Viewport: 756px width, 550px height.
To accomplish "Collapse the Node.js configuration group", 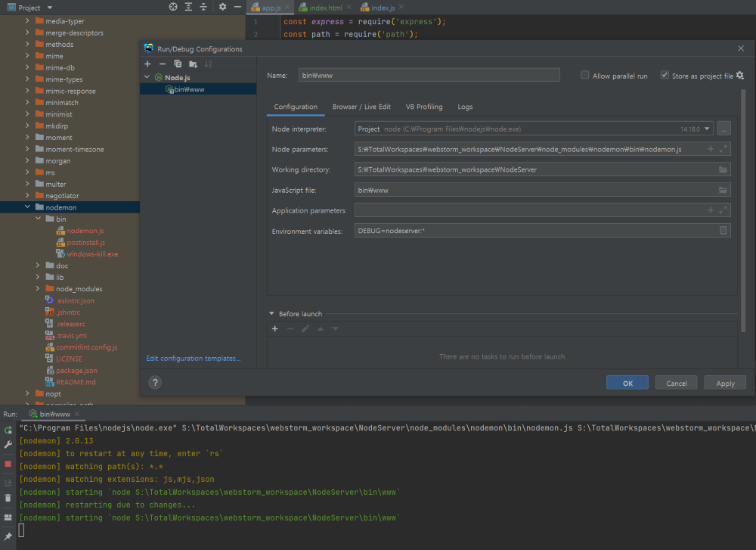I will [x=147, y=77].
